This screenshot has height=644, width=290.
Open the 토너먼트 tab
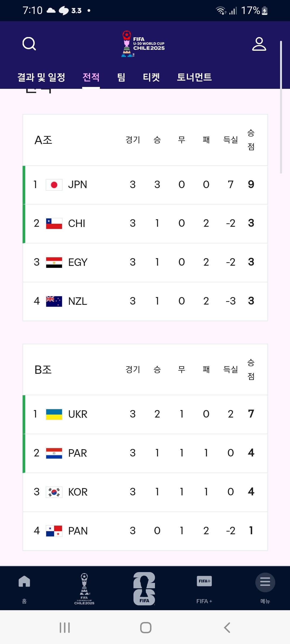(194, 77)
